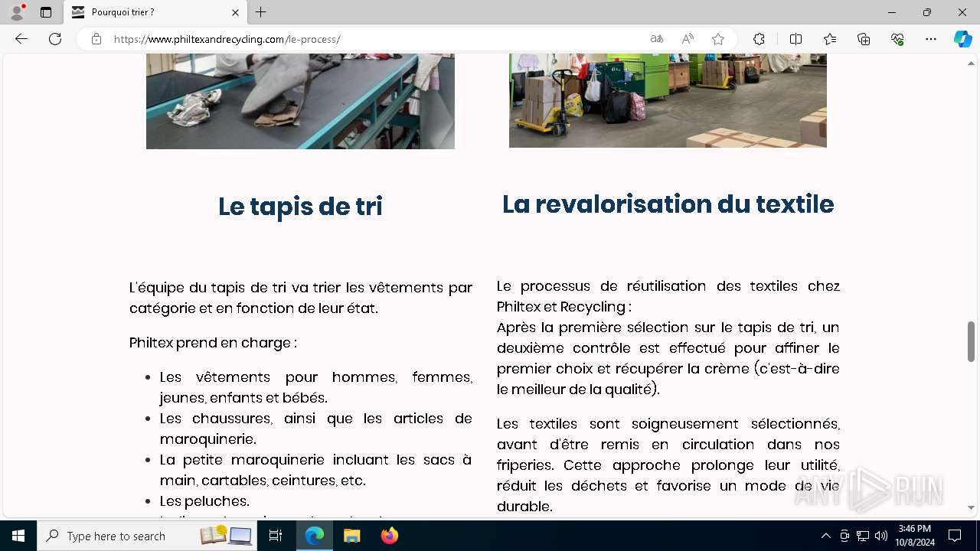Viewport: 980px width, 551px height.
Task: Click the taskbar search box
Action: click(x=147, y=536)
